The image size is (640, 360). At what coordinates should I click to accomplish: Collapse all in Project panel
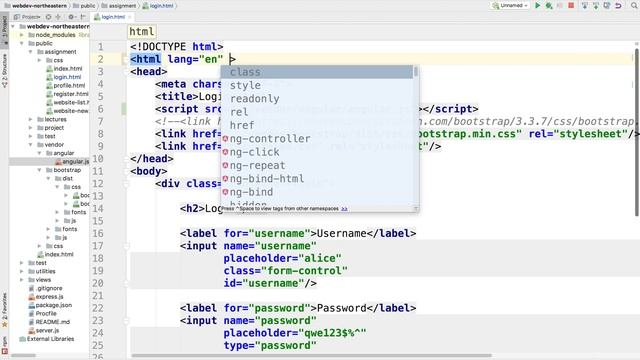[58, 17]
